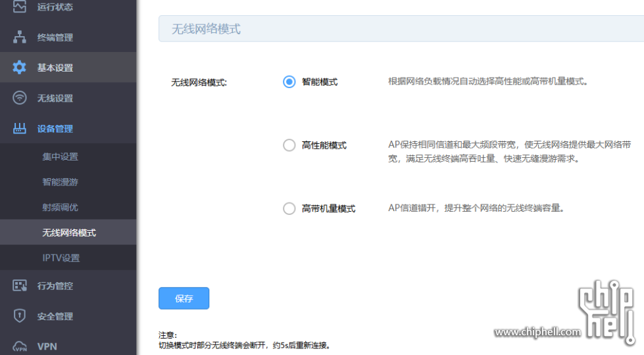Select the 高性能模式 radio button
The width and height of the screenshot is (644, 355).
point(289,145)
